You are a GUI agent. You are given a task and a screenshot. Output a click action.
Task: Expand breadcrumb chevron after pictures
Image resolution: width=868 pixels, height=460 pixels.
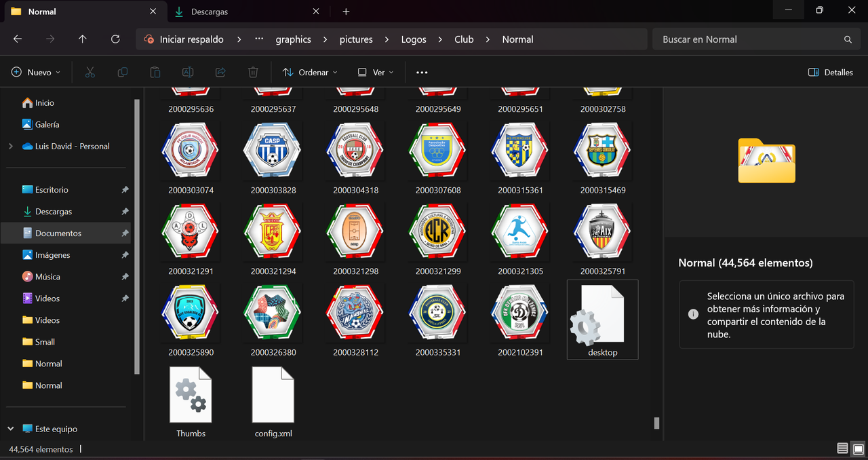pos(387,39)
